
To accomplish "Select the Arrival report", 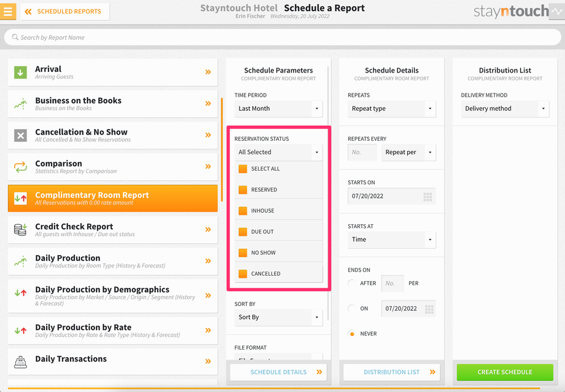I will tap(113, 72).
